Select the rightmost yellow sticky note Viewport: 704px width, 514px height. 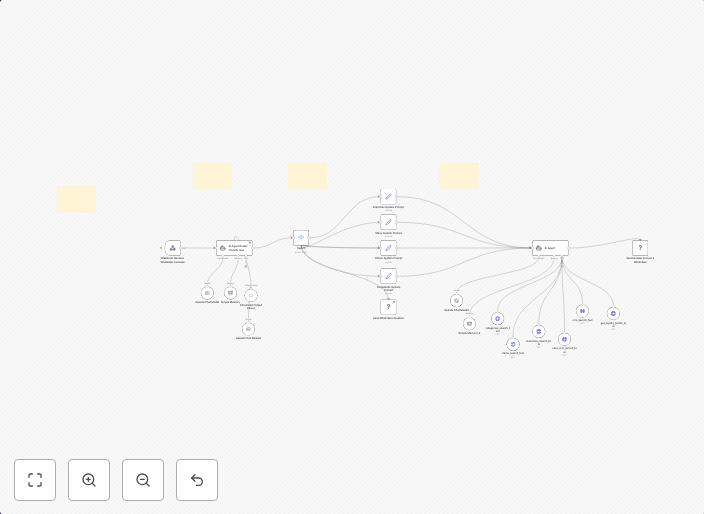click(459, 176)
